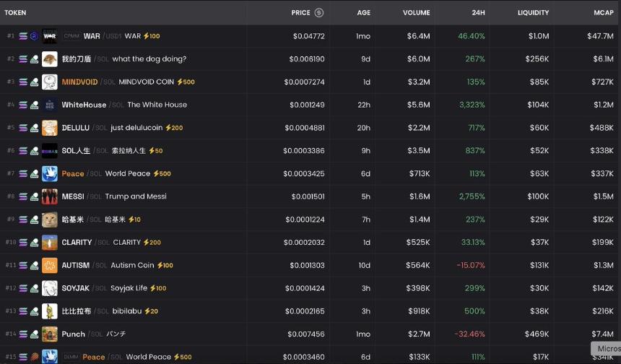Image resolution: width=621 pixels, height=364 pixels.
Task: Click the SOYJAK token thumbnail
Action: [x=50, y=288]
